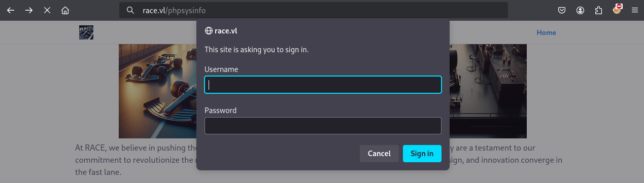Open the Home navigation link
This screenshot has width=644, height=183.
[x=547, y=32]
